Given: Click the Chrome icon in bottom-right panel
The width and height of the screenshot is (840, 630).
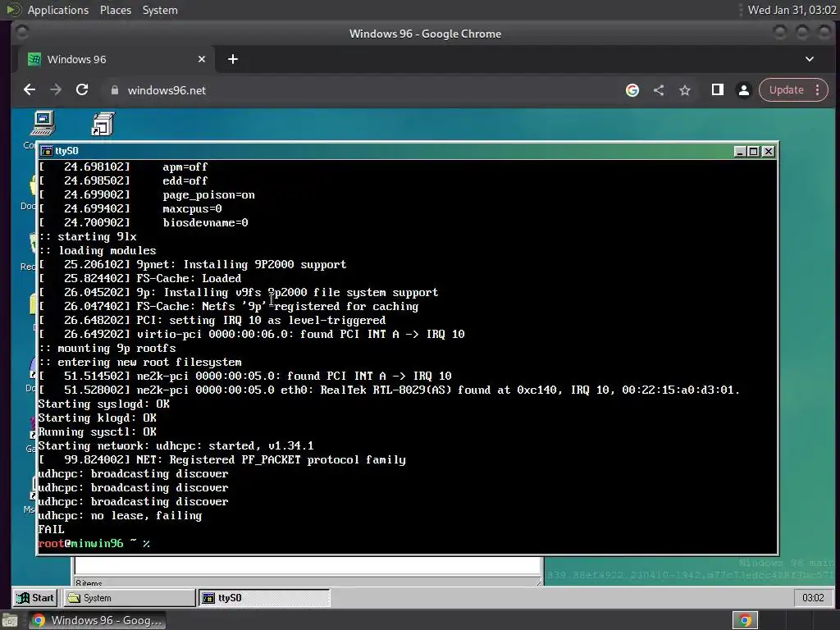Looking at the screenshot, I should click(745, 620).
